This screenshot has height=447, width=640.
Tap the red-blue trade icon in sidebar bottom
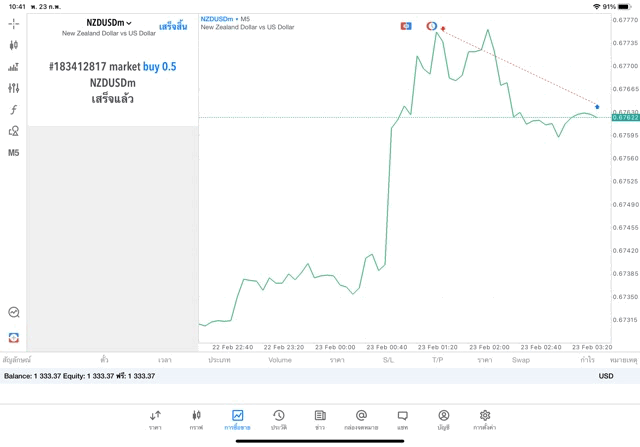pyautogui.click(x=13, y=338)
